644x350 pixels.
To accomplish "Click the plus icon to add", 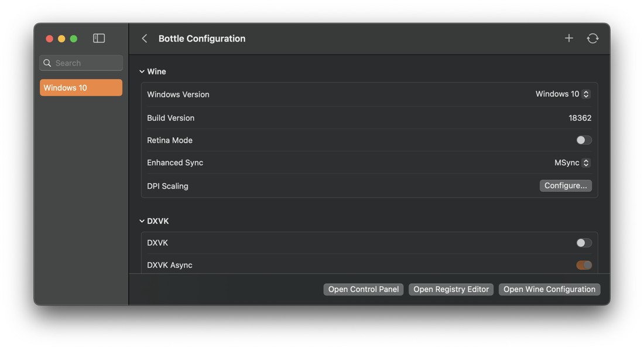I will coord(569,38).
